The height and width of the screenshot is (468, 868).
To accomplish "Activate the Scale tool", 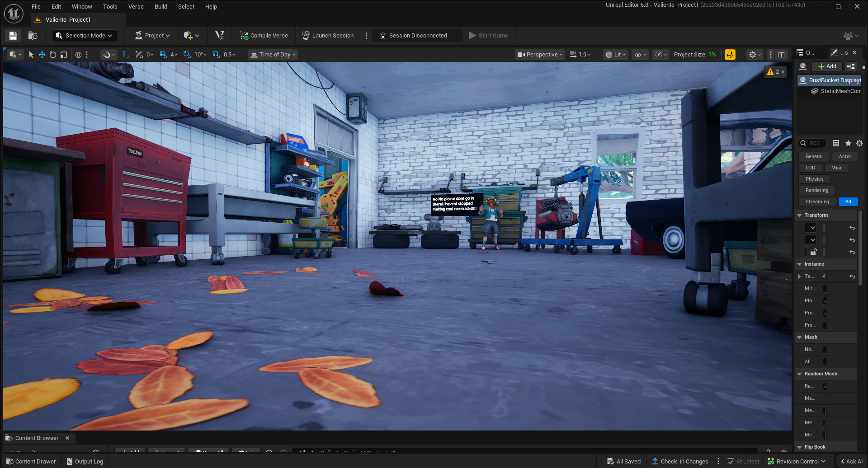I will (x=64, y=55).
